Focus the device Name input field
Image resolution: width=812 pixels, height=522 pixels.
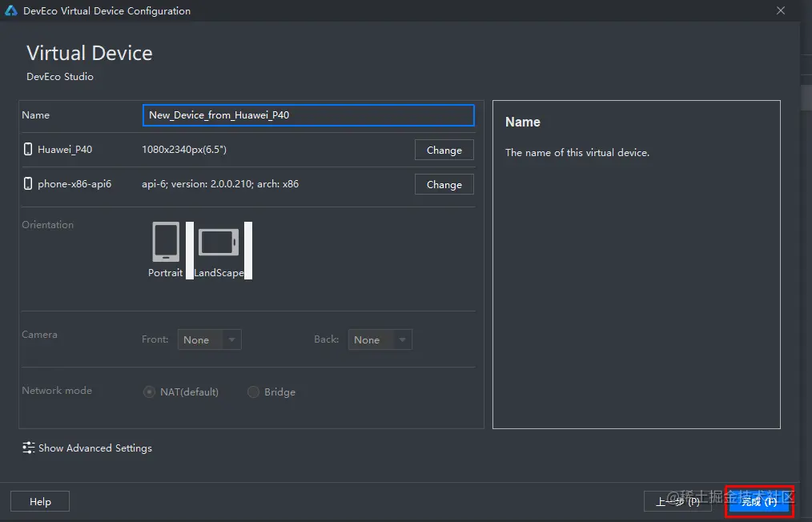308,115
